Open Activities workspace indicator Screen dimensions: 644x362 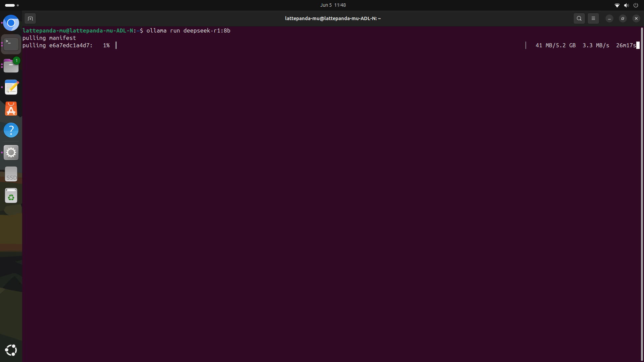(x=12, y=5)
